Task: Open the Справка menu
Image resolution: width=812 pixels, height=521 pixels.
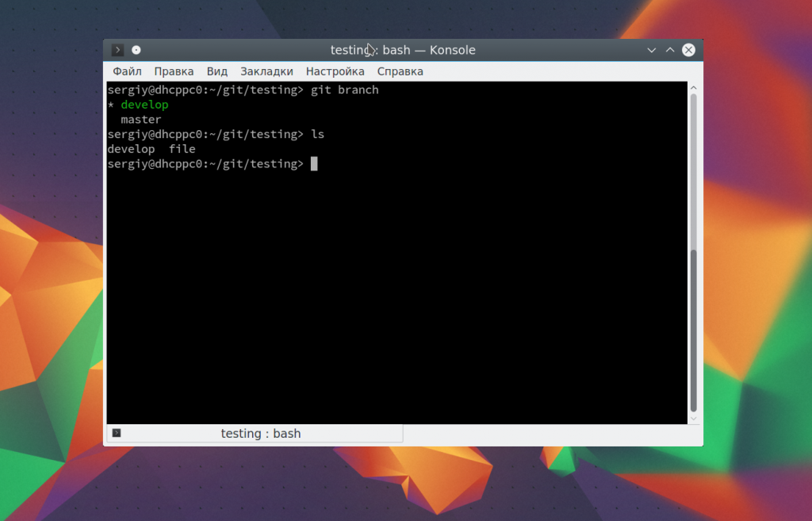Action: [400, 71]
